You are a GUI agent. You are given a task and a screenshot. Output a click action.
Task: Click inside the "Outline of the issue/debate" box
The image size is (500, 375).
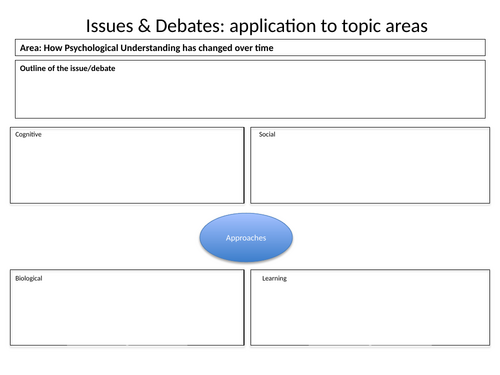pyautogui.click(x=250, y=89)
